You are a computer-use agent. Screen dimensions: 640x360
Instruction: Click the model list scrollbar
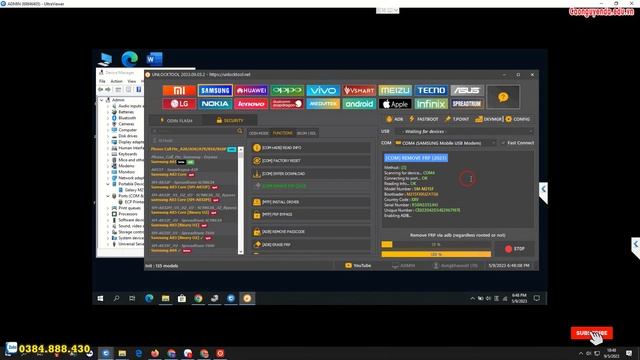241,200
